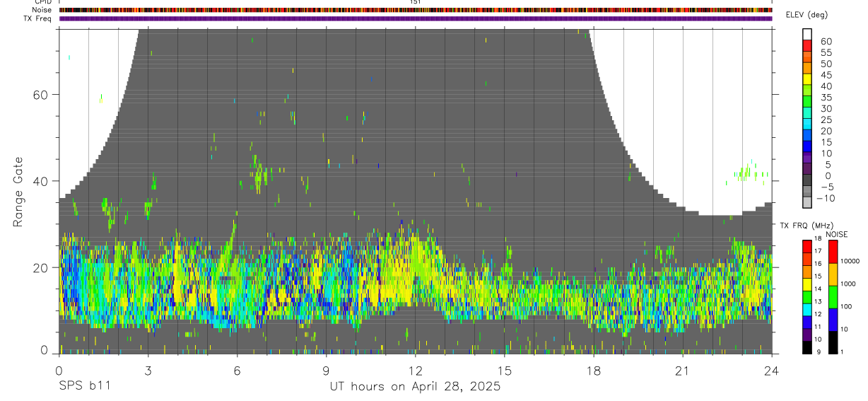The image size is (868, 401).
Task: Click the red 60-degree swatch in ELEV colorbar
Action: point(807,47)
